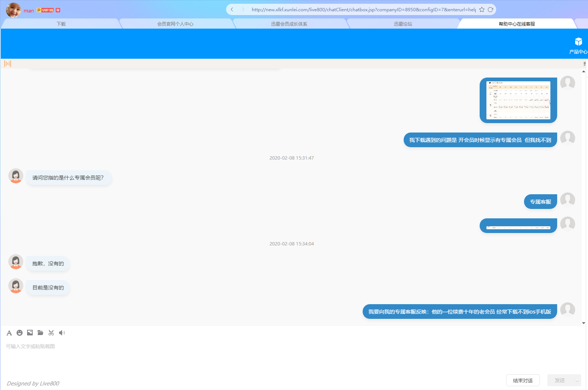This screenshot has width=588, height=390.
Task: Open the emoji picker
Action: 20,333
